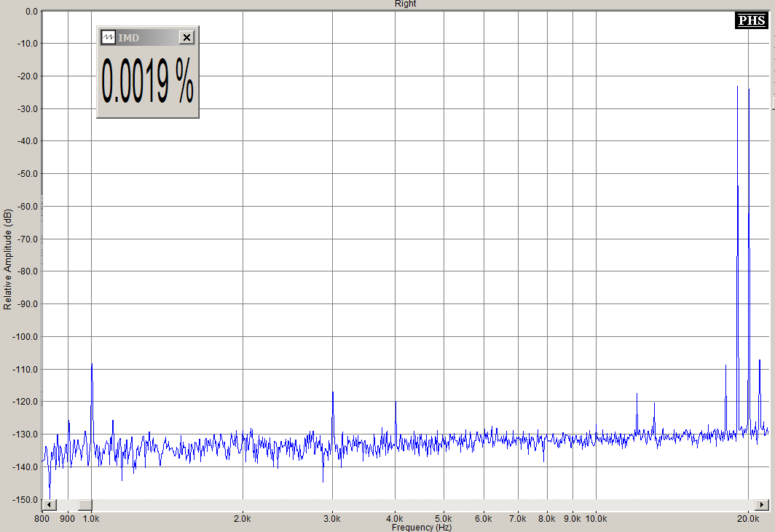Click the 0.0019 % IMD value

tap(147, 82)
